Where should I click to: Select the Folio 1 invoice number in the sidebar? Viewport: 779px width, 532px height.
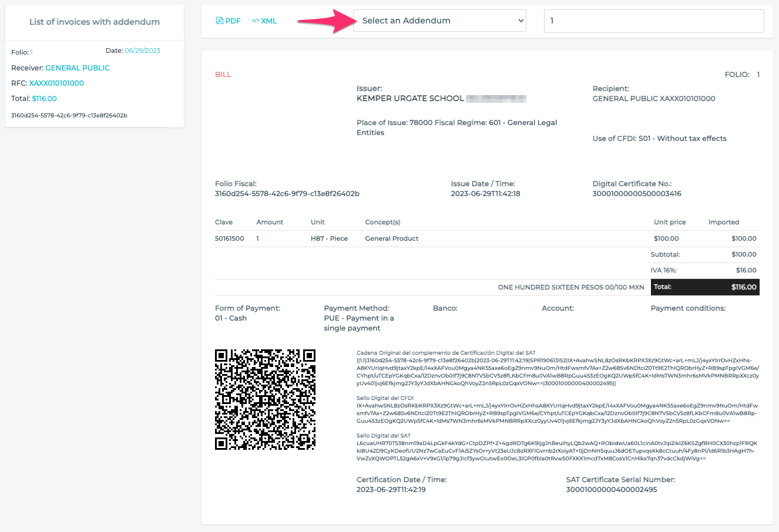click(32, 52)
